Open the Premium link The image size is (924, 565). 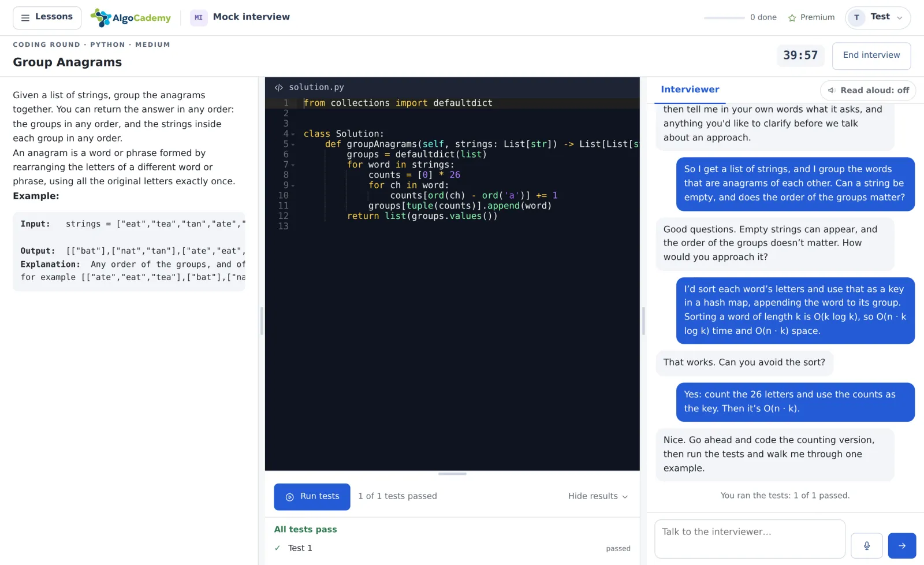pyautogui.click(x=811, y=17)
